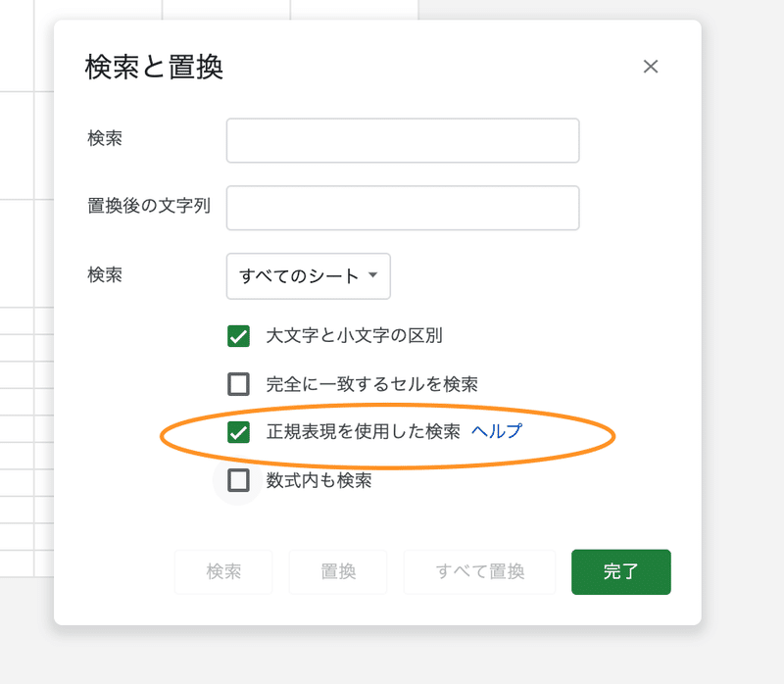Click the 数式内も検索 label text

[319, 480]
